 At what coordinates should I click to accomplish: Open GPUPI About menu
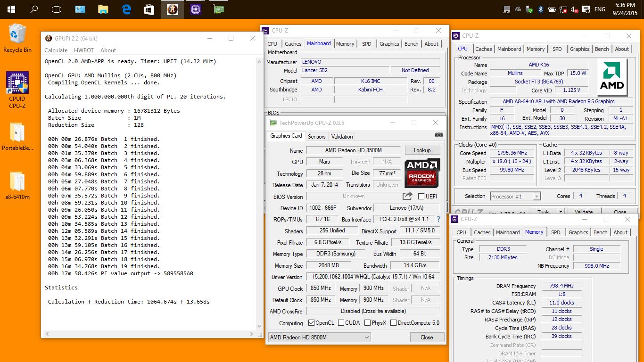[x=108, y=50]
